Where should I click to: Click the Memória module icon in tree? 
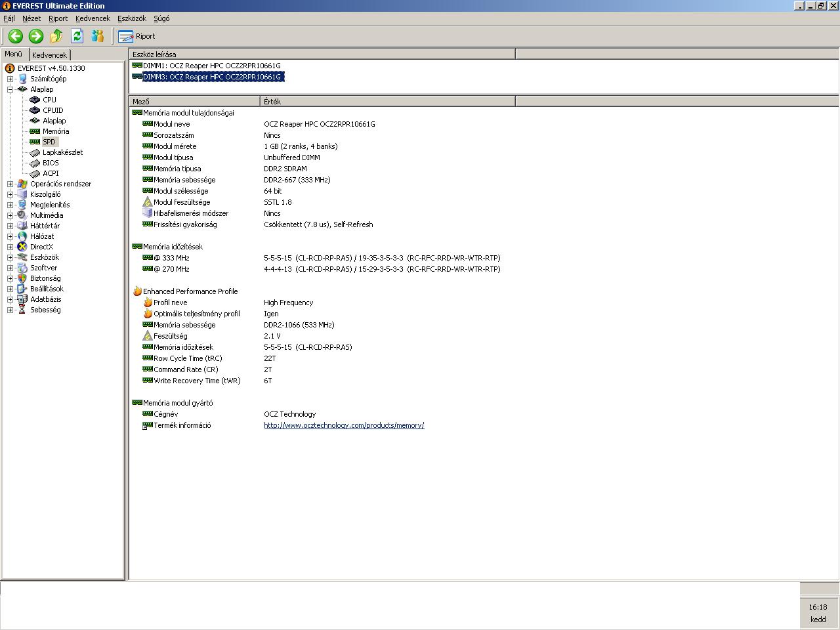(35, 131)
